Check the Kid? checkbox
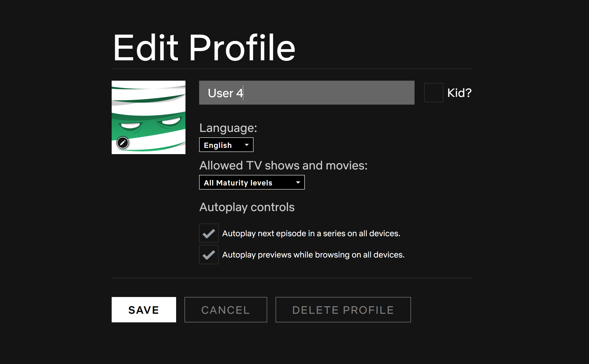The image size is (589, 364). [433, 93]
